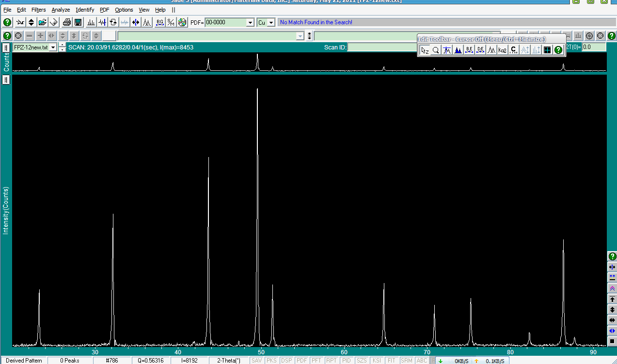The width and height of the screenshot is (617, 364).
Task: Click the BG background removal icon
Action: 160,22
